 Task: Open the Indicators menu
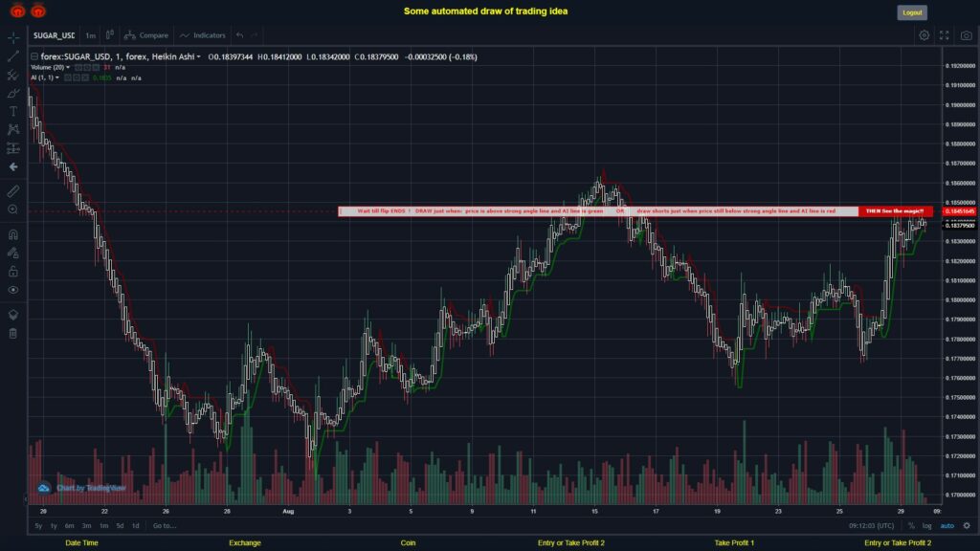tap(203, 35)
